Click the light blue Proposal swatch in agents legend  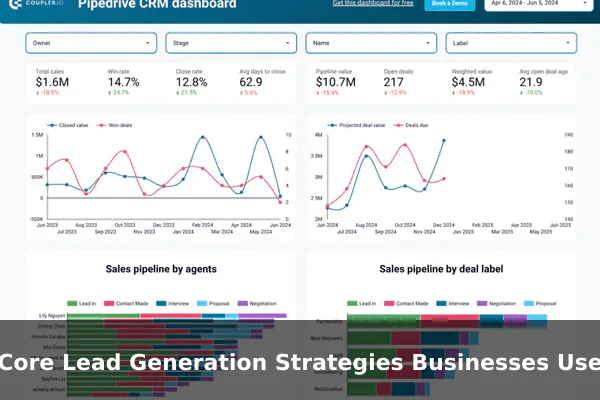coord(202,303)
